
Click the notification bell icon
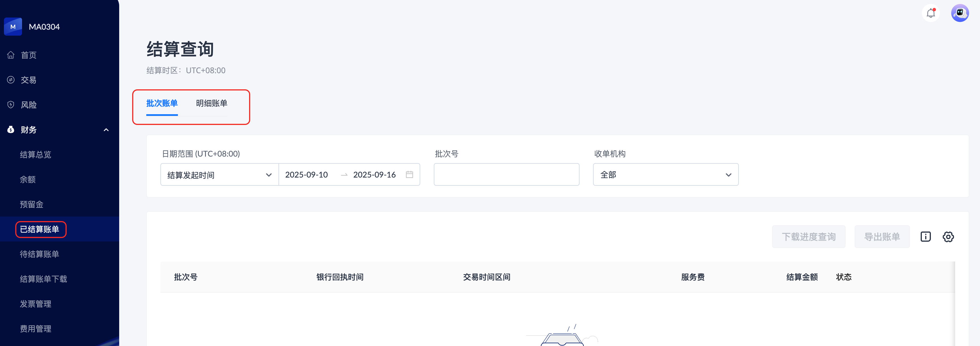pos(931,13)
